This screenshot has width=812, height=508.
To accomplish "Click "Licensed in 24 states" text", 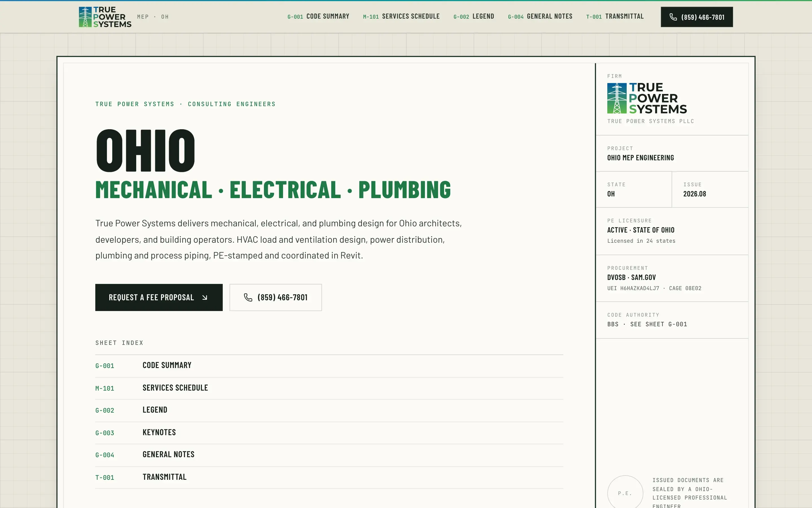I will tap(641, 241).
